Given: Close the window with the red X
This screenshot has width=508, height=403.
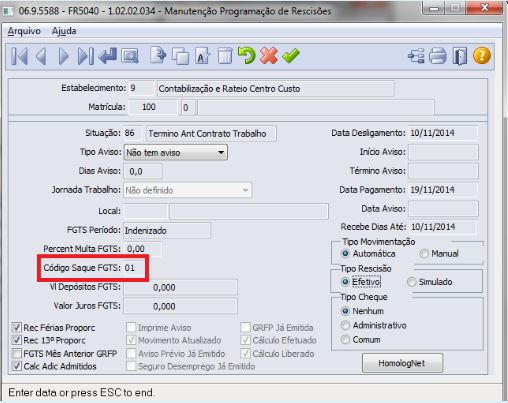Looking at the screenshot, I should (485, 8).
